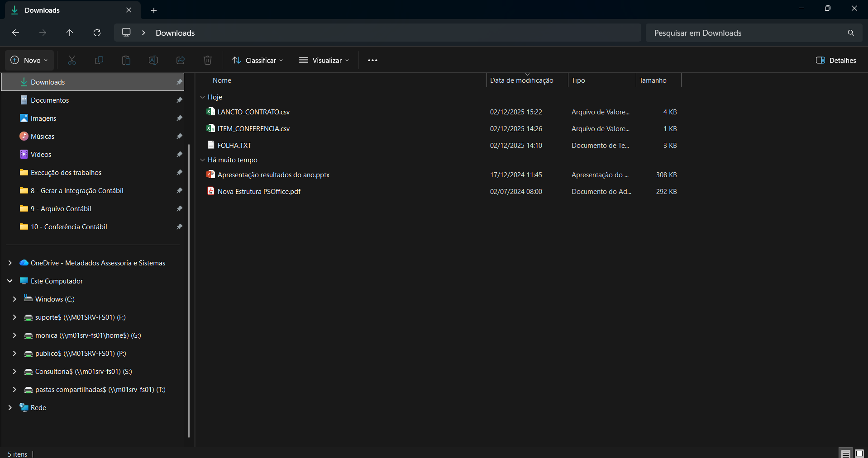
Task: Click the navigation pane vertical scrollbar
Action: point(189,289)
